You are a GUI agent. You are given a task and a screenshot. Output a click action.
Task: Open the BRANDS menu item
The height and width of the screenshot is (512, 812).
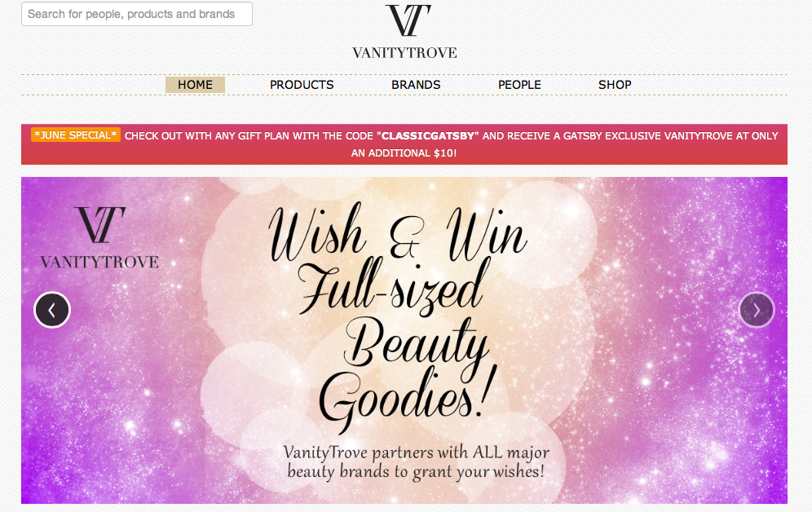tap(416, 85)
